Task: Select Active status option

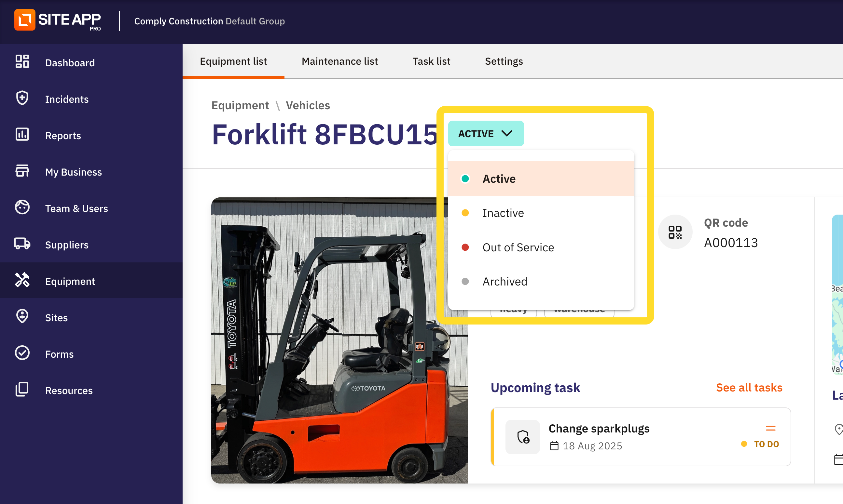Action: 541,179
